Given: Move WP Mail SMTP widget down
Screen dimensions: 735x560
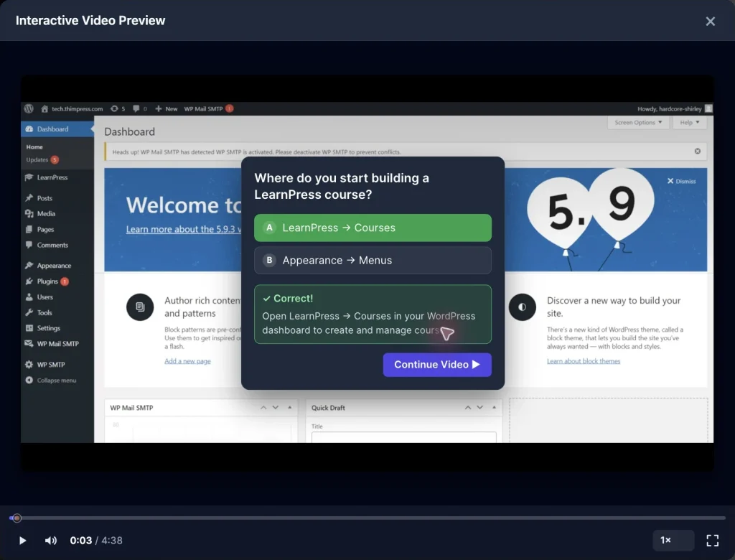Looking at the screenshot, I should (276, 408).
